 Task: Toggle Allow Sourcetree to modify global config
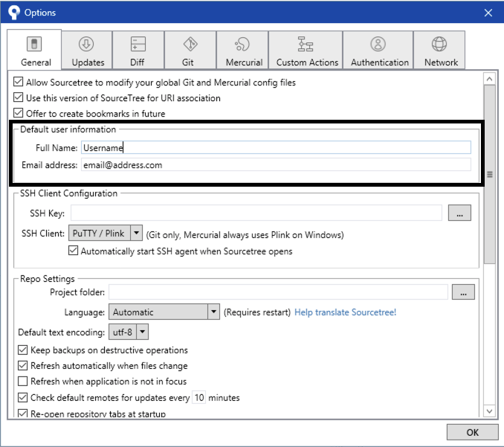click(19, 82)
